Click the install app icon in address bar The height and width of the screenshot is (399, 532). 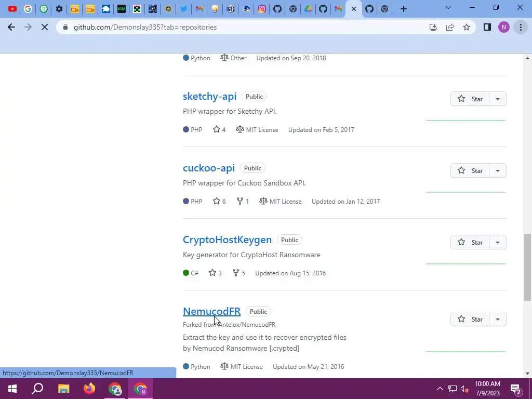433,27
